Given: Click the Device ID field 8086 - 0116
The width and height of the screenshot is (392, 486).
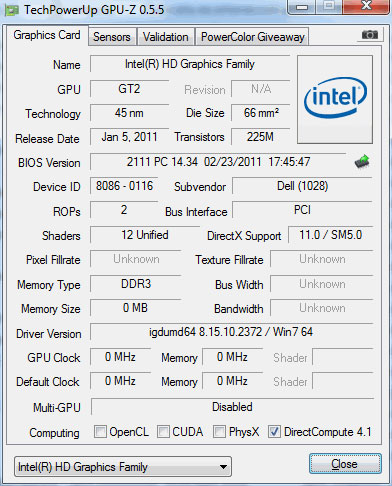Looking at the screenshot, I should pyautogui.click(x=124, y=186).
